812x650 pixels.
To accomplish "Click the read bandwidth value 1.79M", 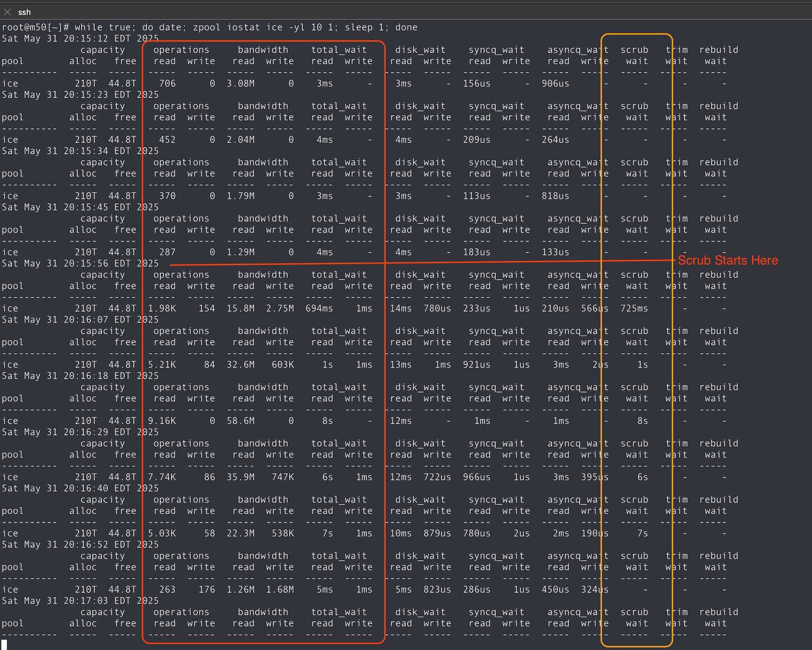I will click(241, 196).
